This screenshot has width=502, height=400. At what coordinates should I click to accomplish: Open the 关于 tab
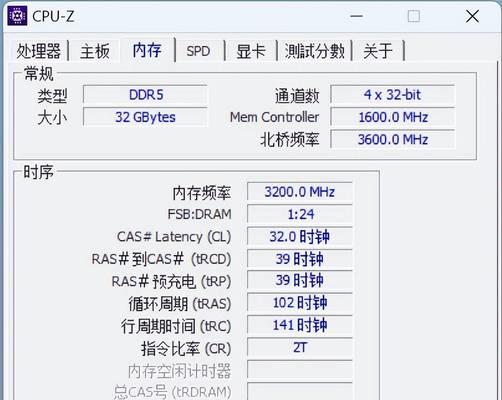click(378, 51)
